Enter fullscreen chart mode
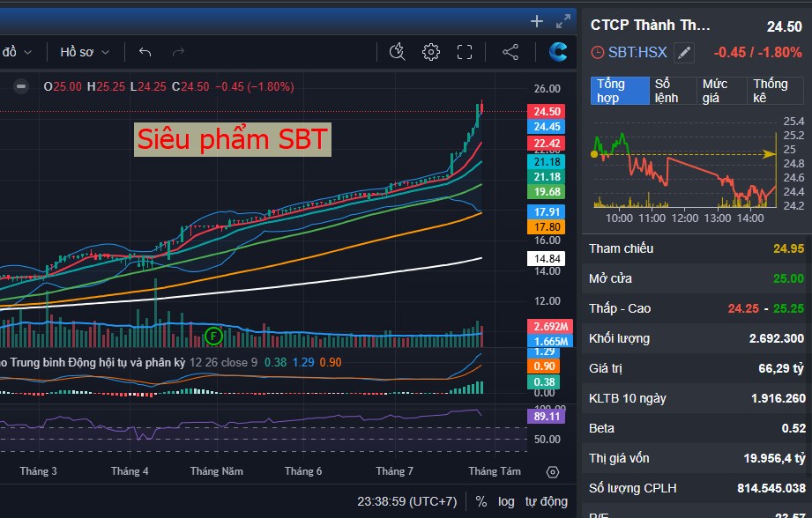 pos(465,52)
